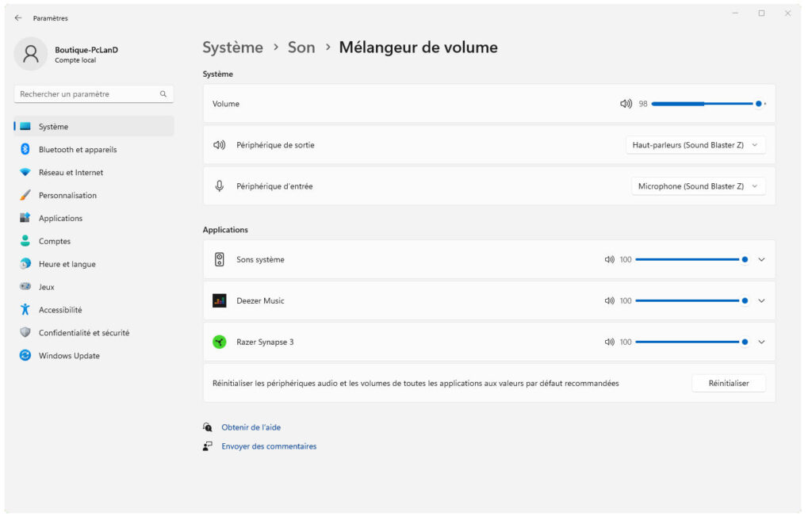Image resolution: width=812 pixels, height=520 pixels.
Task: Click the Envoyer des commentaires link
Action: tap(269, 446)
